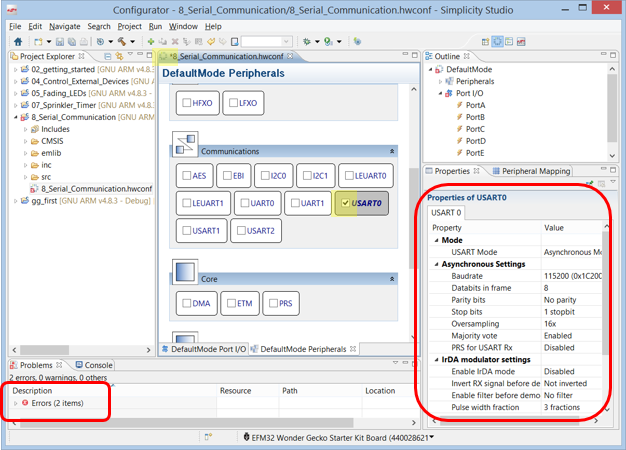Screen dimensions: 626x450
Task: Close the Project Explorer view
Action: (x=81, y=56)
